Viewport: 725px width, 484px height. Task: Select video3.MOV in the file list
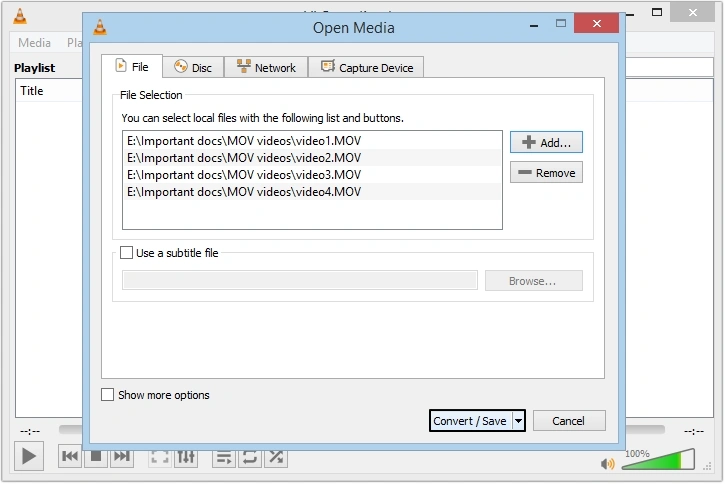[312, 175]
